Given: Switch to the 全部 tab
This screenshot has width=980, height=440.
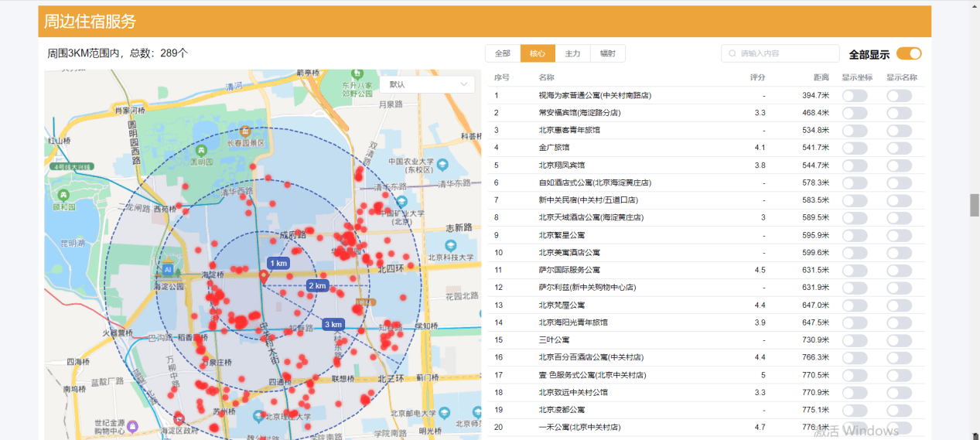Looking at the screenshot, I should click(x=503, y=53).
